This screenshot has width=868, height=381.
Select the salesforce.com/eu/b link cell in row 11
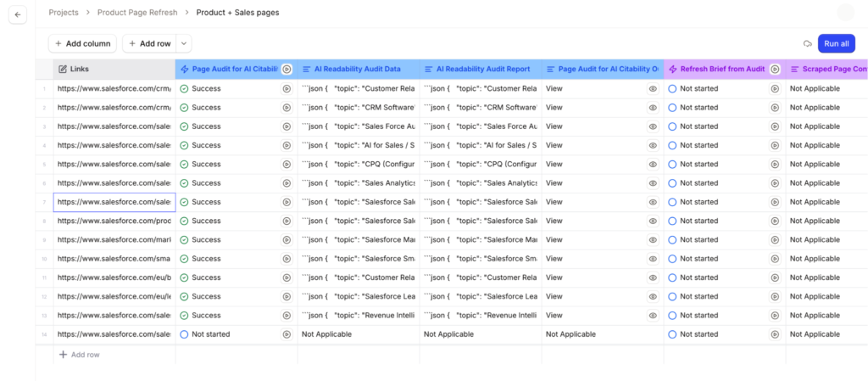pos(114,277)
